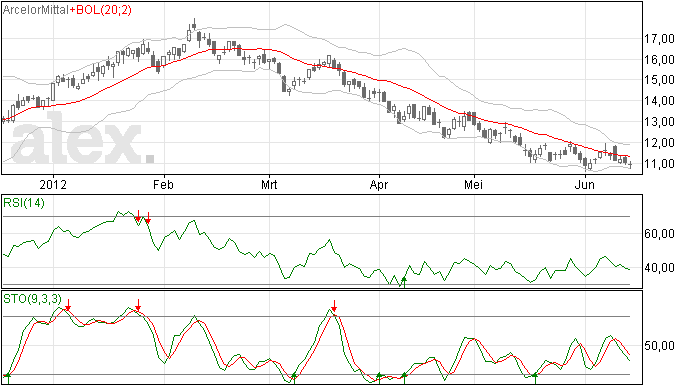690x387 pixels.
Task: Select the 50,00 stochastic axis value
Action: [659, 346]
